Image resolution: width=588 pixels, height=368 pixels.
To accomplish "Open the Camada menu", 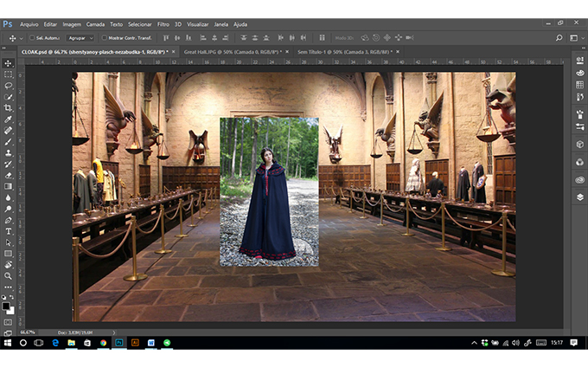I will click(x=95, y=24).
